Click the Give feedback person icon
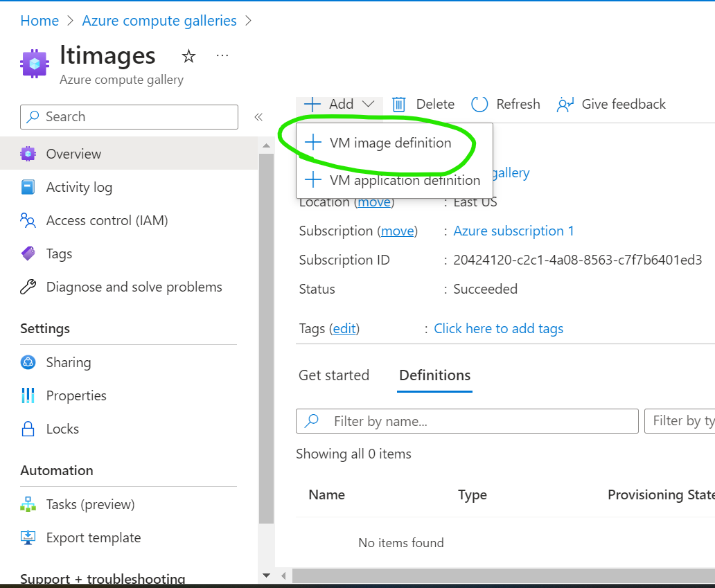Viewport: 715px width, 588px height. [565, 105]
